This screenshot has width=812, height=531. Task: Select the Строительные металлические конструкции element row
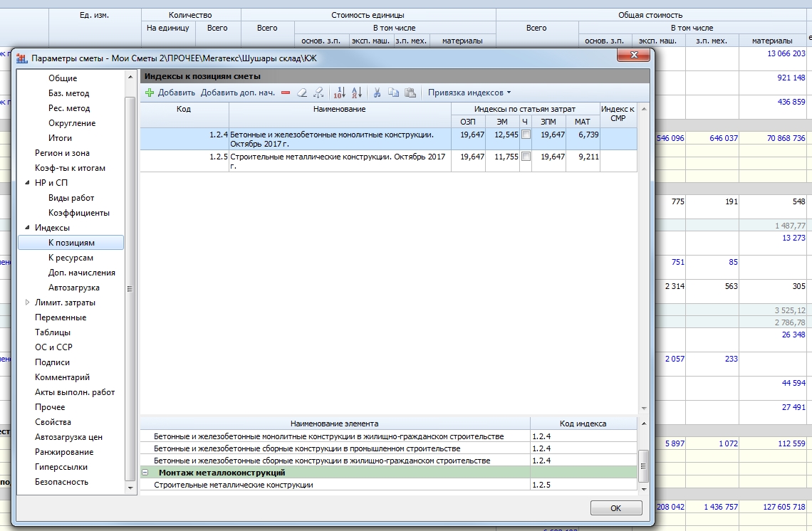tap(388, 485)
